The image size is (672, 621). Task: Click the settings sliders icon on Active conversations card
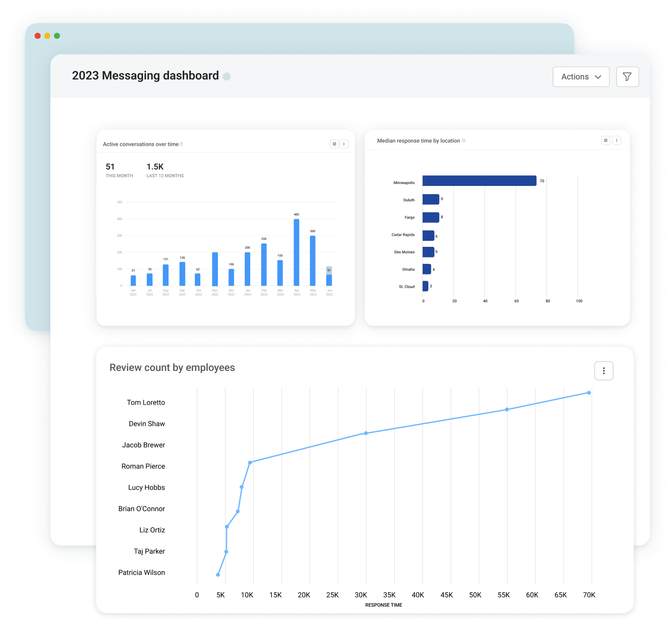point(335,143)
